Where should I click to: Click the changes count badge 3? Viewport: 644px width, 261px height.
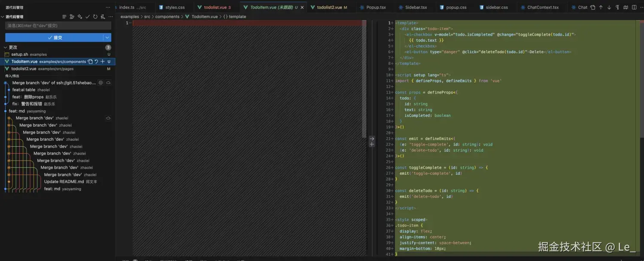pos(108,47)
